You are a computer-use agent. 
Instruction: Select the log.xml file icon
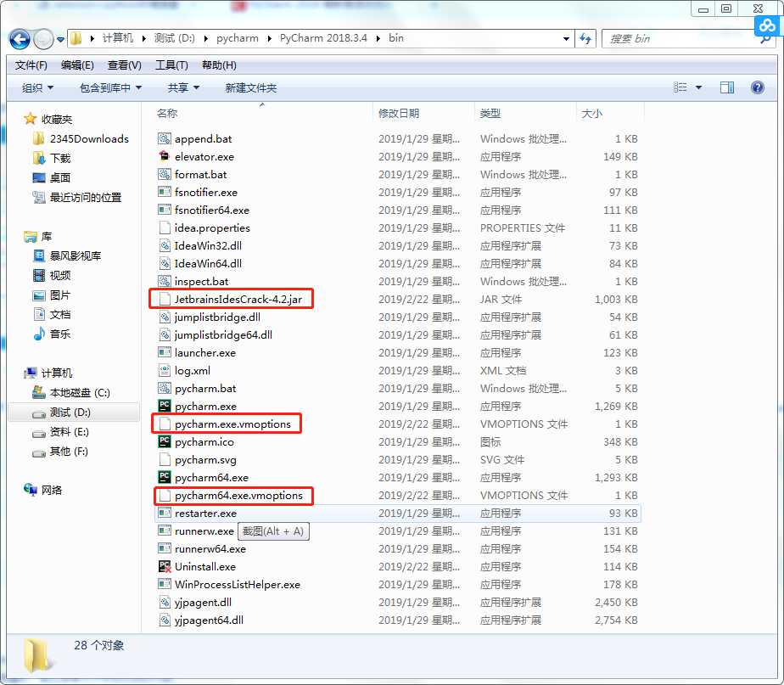point(164,370)
